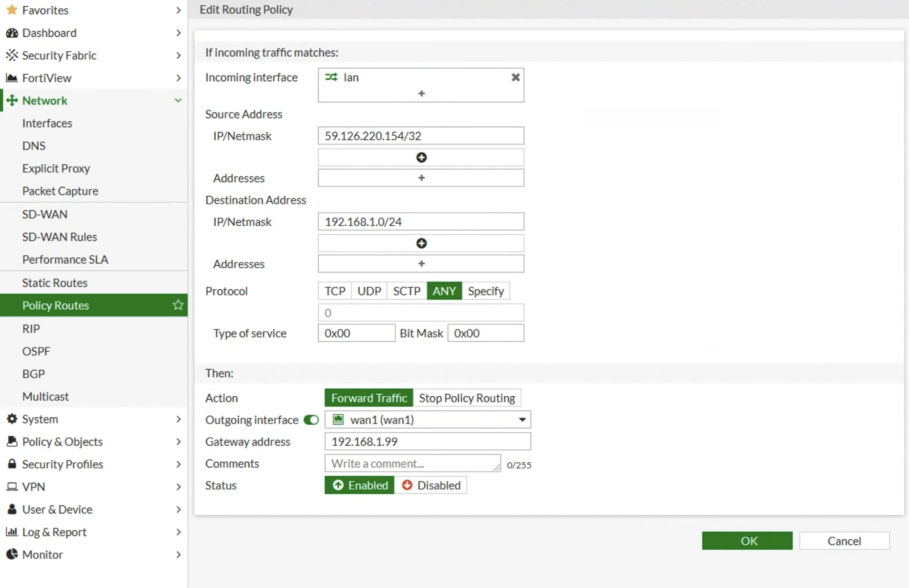Viewport: 909px width, 588px height.
Task: Choose Stop Policy Routing action
Action: point(466,398)
